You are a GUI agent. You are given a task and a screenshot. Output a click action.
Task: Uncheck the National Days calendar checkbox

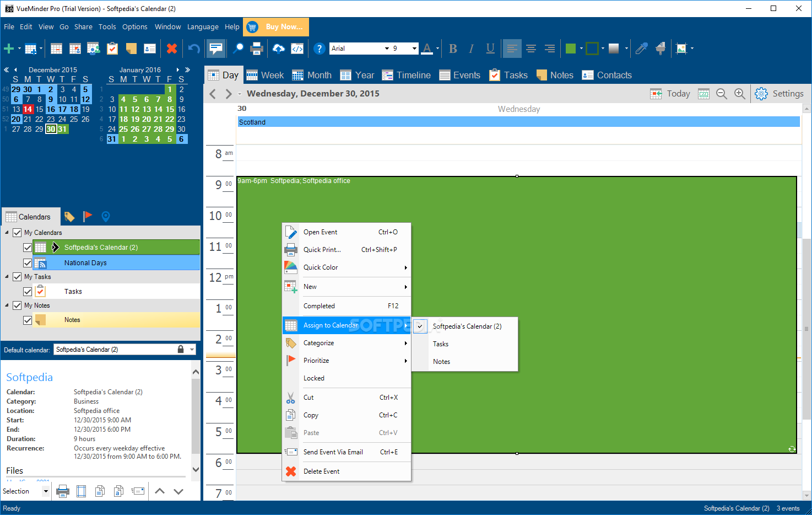(28, 263)
